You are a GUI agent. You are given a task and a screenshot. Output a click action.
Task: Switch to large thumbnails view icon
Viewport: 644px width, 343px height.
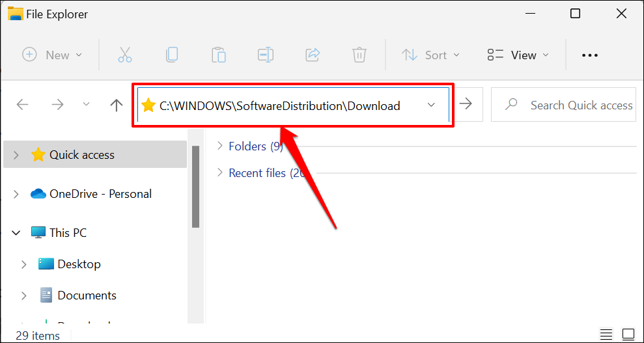628,334
